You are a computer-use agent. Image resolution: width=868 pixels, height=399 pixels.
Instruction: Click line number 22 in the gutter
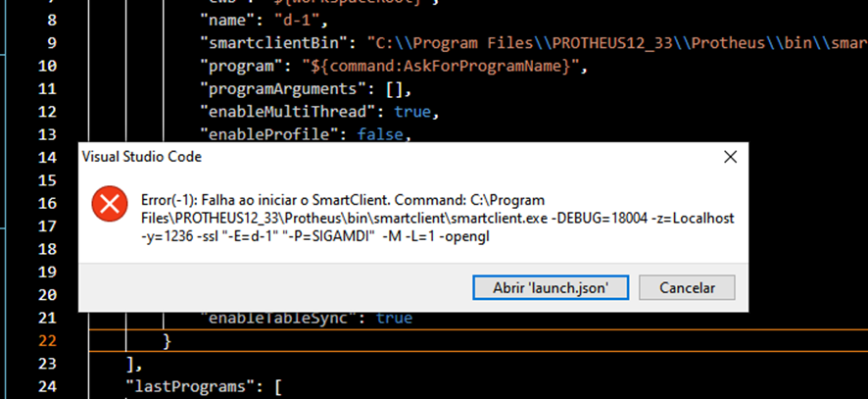click(x=48, y=340)
